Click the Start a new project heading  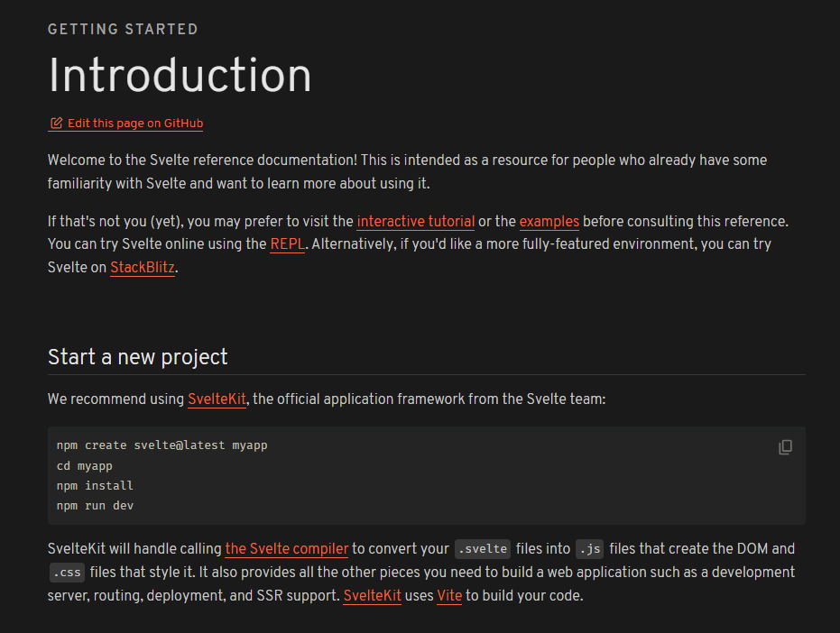[x=138, y=357]
